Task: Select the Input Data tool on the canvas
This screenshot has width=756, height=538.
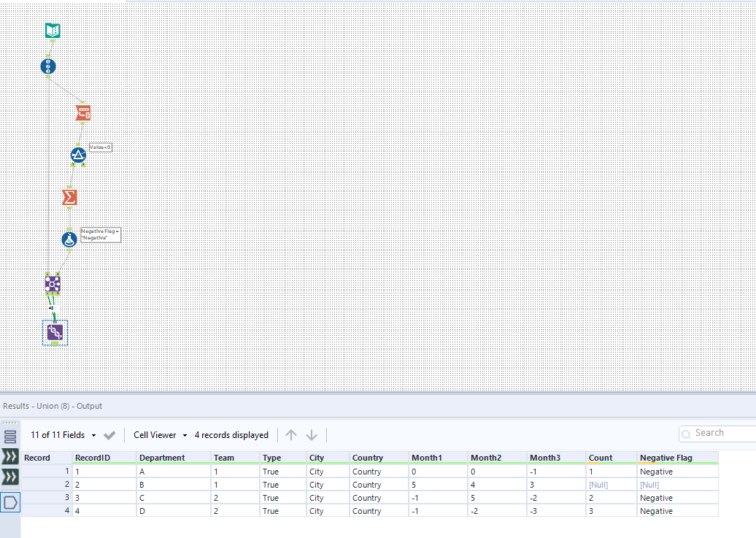Action: pyautogui.click(x=51, y=30)
